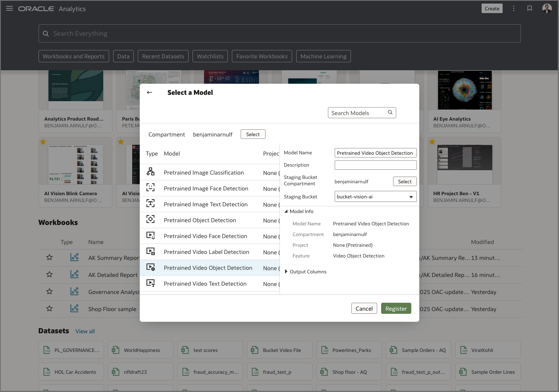Viewport: 559px width, 392px height.
Task: Click the Register button
Action: coord(396,308)
